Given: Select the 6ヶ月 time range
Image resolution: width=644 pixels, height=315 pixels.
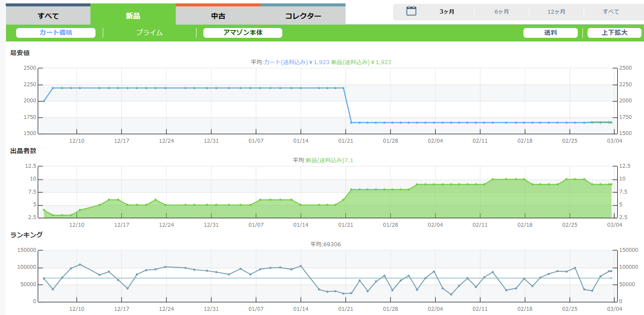Looking at the screenshot, I should click(x=501, y=12).
